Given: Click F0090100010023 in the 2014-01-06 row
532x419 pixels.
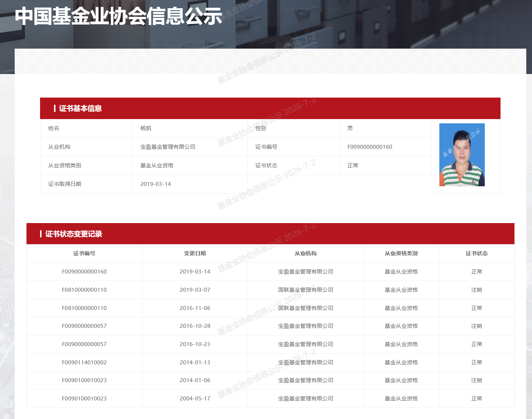Looking at the screenshot, I should 84,380.
